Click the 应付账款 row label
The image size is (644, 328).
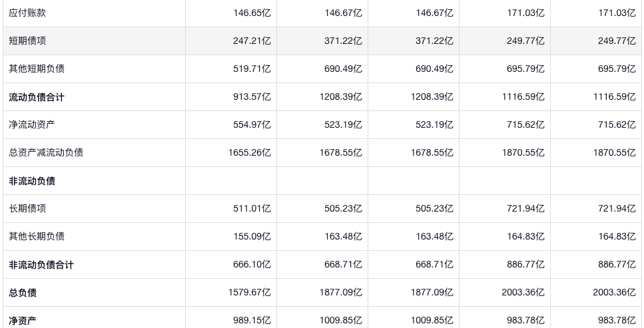click(27, 13)
